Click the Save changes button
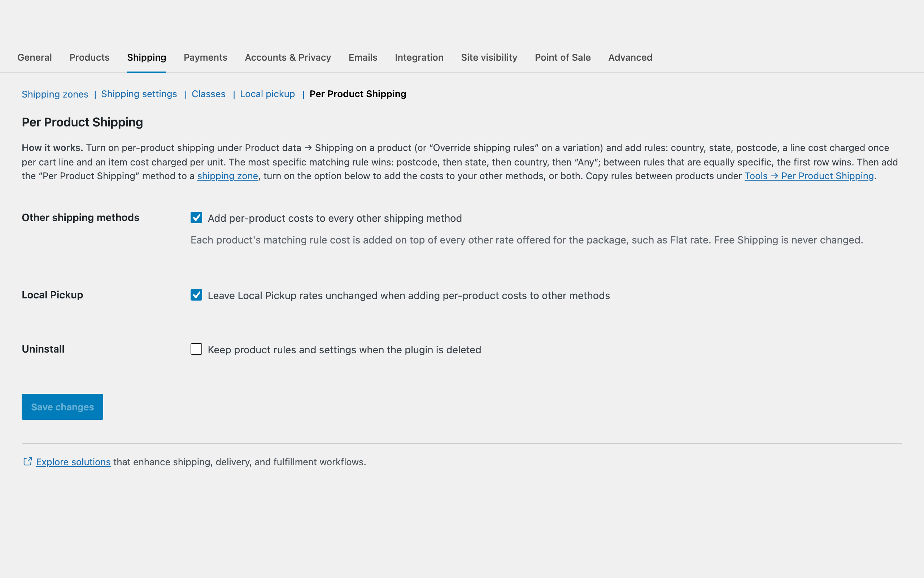Image resolution: width=924 pixels, height=578 pixels. pos(62,407)
